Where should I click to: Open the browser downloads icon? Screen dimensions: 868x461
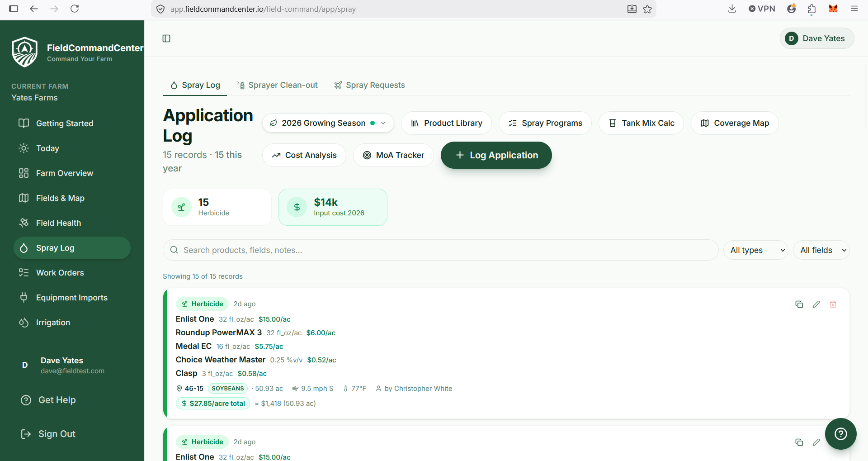coord(732,9)
